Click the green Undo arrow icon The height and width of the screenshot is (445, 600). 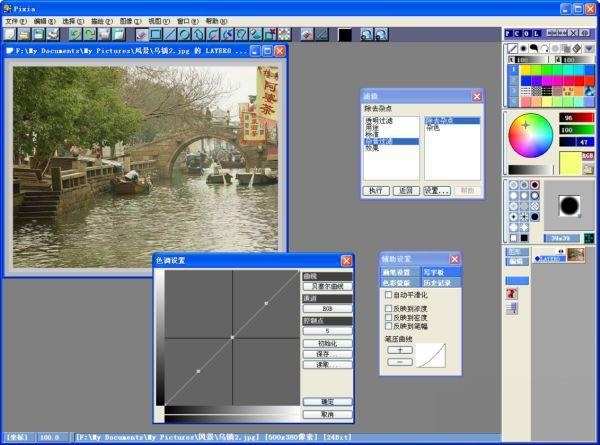coord(75,35)
